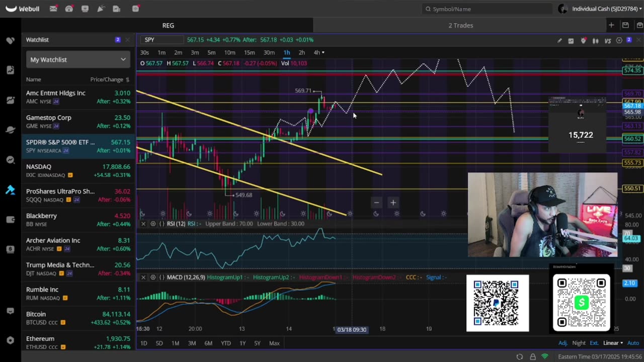Screen dimensions: 644x362
Task: Set chart range to 5Y
Action: 257,343
